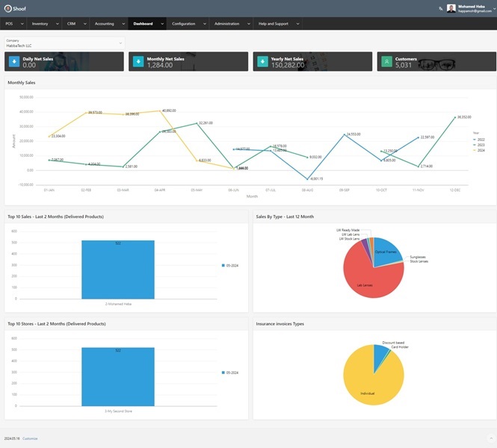Viewport: 497px width, 448px height.
Task: Open the user profile avatar picture
Action: 451,8
